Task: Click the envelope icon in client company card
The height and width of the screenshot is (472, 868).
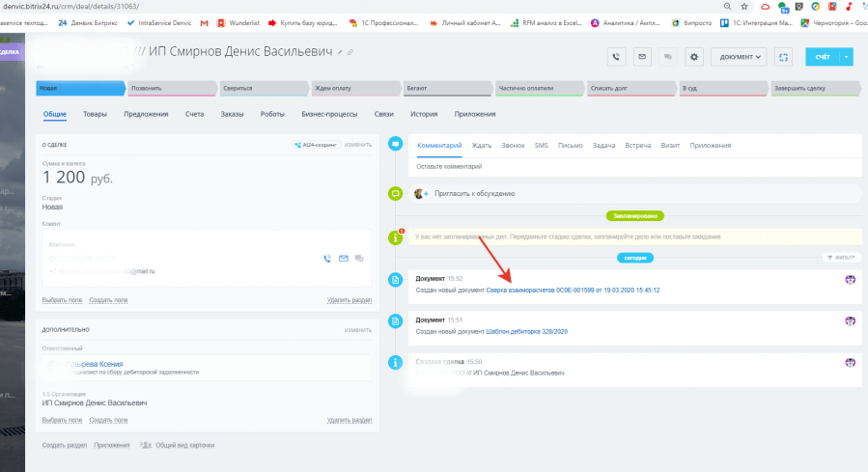Action: tap(343, 259)
